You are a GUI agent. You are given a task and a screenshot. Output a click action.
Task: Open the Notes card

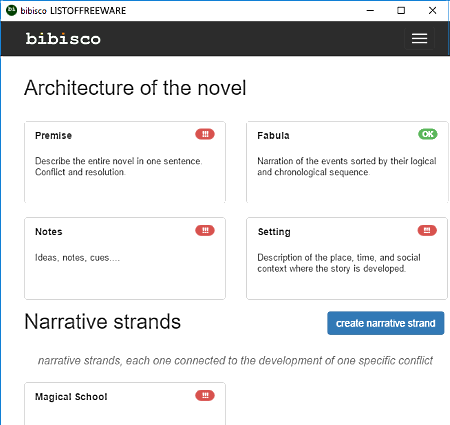(125, 258)
